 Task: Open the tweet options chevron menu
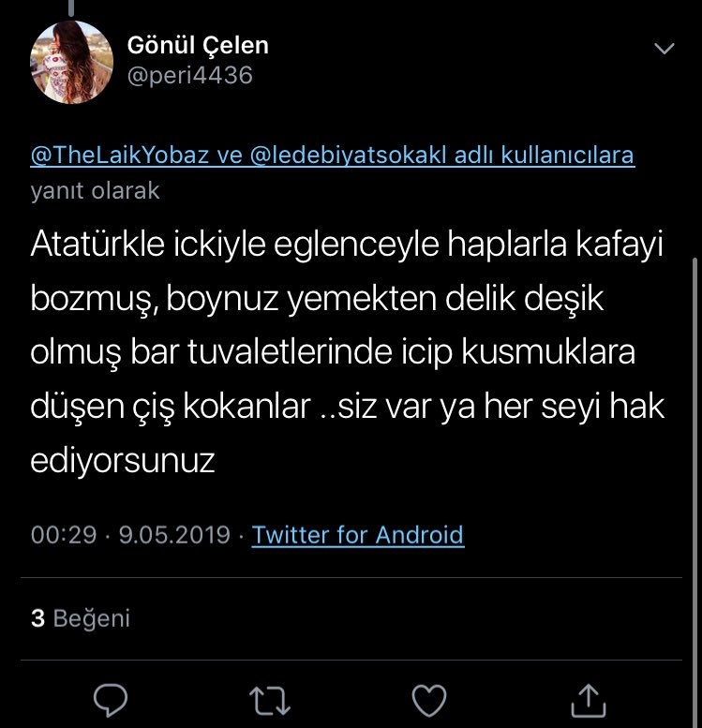(664, 49)
